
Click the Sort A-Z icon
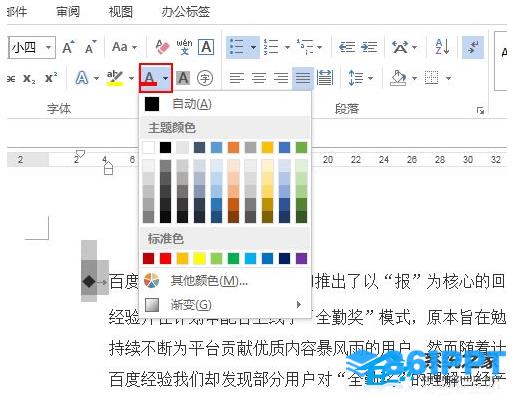point(442,47)
